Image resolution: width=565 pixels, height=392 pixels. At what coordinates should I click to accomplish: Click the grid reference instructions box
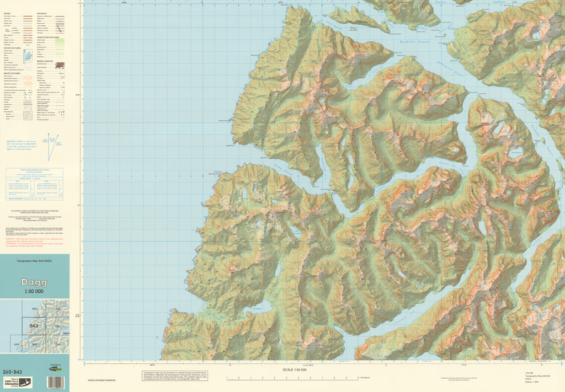(x=34, y=182)
